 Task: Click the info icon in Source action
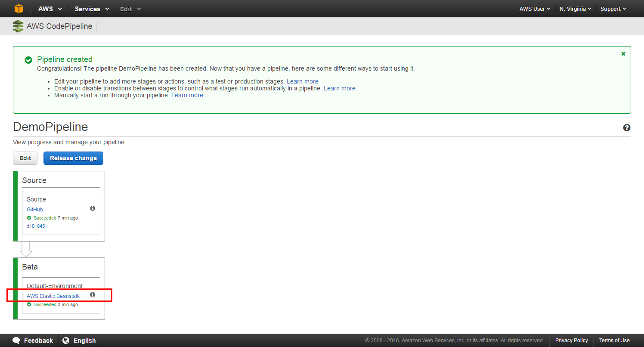[93, 208]
